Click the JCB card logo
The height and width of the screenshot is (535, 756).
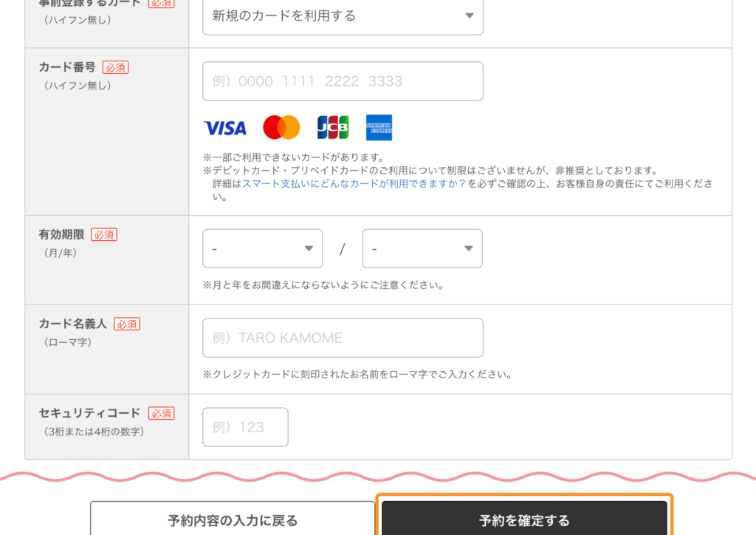point(332,128)
